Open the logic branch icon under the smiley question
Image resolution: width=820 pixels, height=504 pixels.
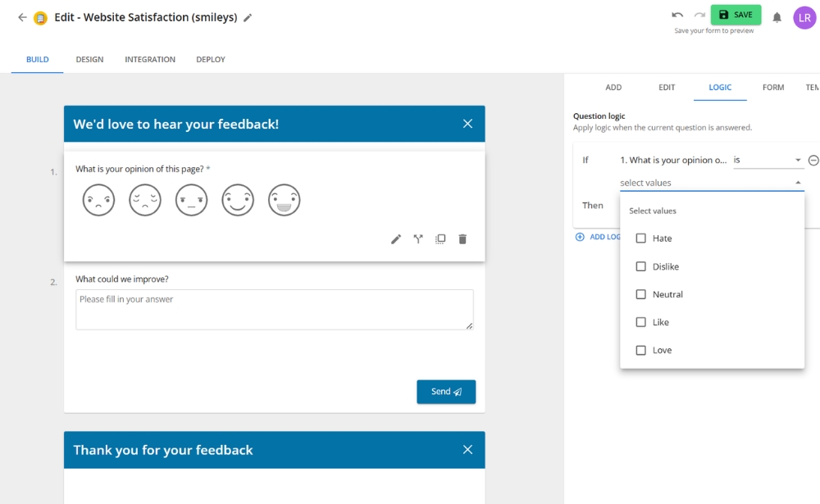pos(418,238)
